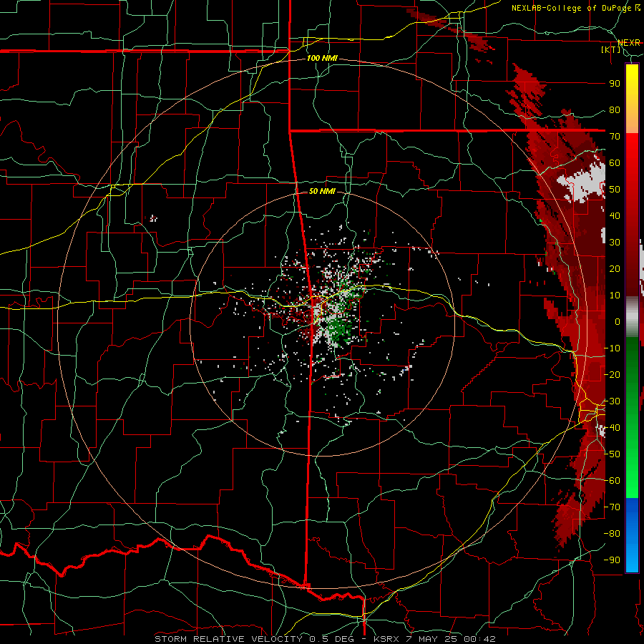Click the '-90' label on the velocity scale
Viewport: 644px width, 644px height.
[x=612, y=560]
